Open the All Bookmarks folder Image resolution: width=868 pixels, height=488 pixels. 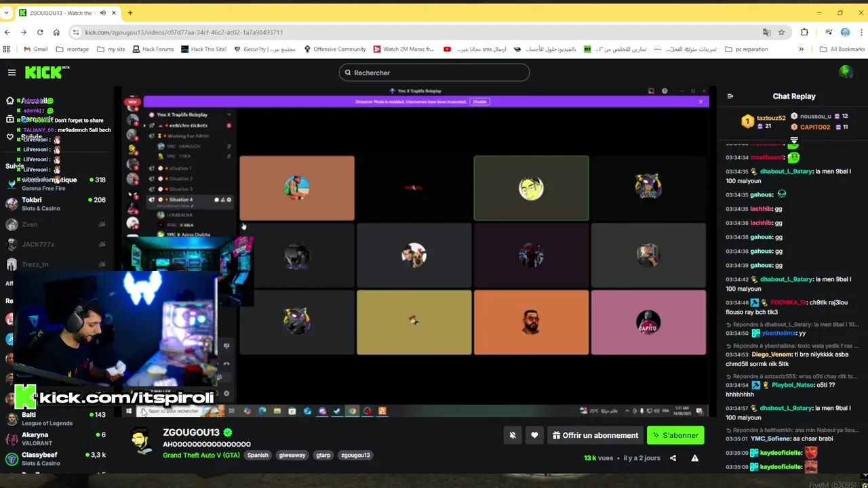click(x=842, y=49)
